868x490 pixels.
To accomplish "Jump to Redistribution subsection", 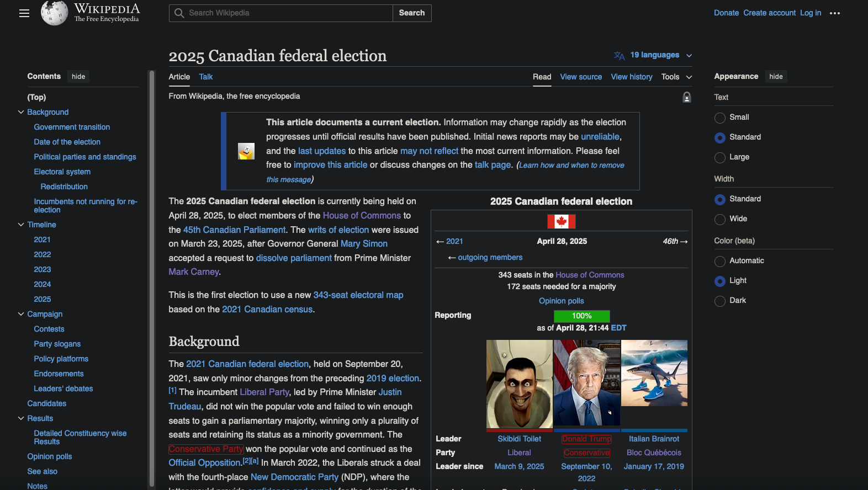I will click(64, 187).
